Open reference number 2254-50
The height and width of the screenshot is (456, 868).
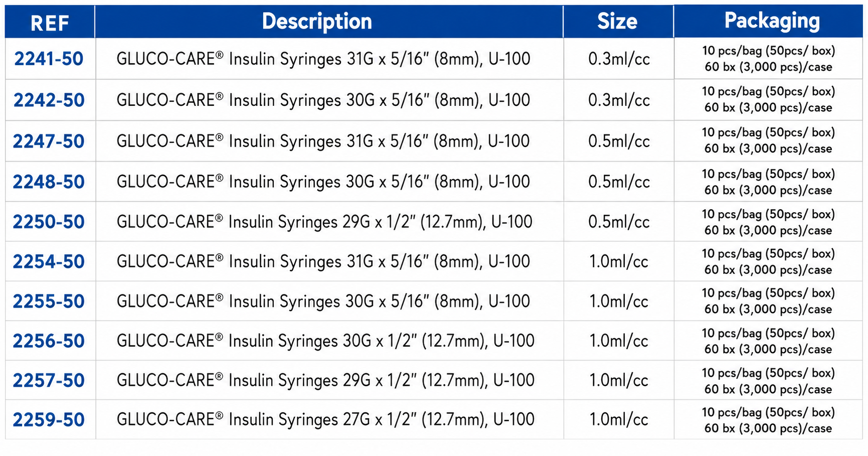coord(49,261)
